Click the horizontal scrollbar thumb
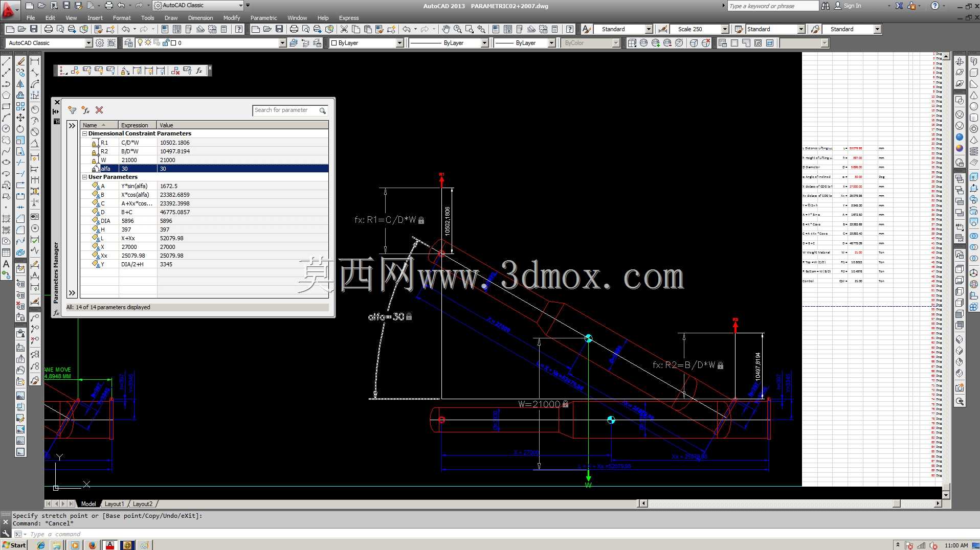The image size is (980, 550). coord(896,503)
